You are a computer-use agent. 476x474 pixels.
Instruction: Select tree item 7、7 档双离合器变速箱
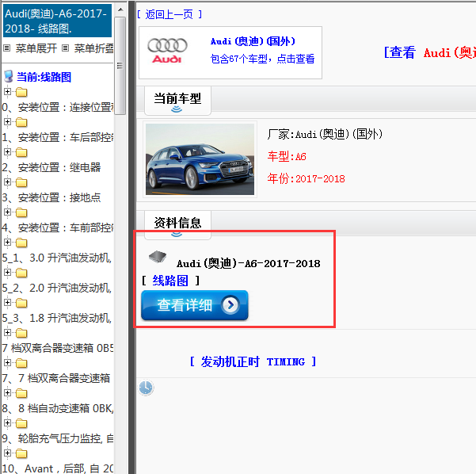coord(56,378)
